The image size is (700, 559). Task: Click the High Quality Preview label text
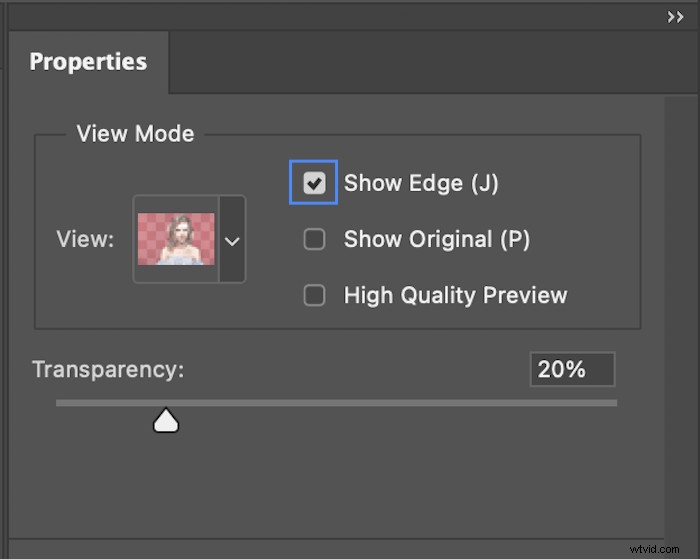coord(455,295)
